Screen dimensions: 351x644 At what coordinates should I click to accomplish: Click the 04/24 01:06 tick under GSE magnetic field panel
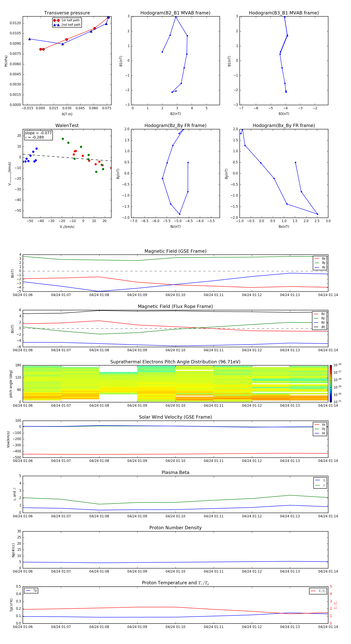(23, 295)
